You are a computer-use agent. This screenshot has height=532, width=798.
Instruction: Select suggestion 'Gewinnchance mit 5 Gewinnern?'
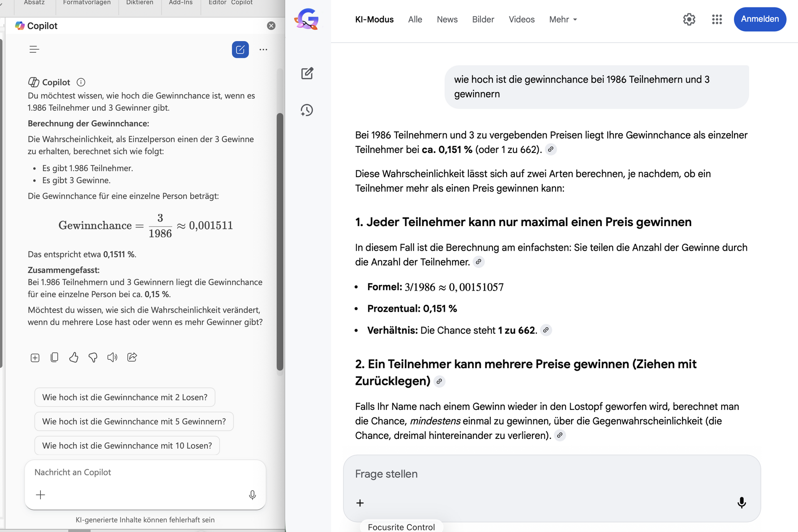[134, 421]
